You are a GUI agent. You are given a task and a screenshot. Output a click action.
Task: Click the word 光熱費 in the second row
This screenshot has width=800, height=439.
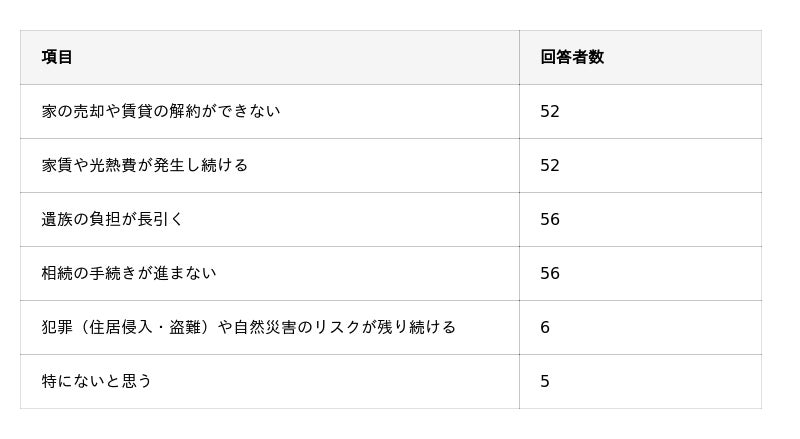[x=113, y=165]
